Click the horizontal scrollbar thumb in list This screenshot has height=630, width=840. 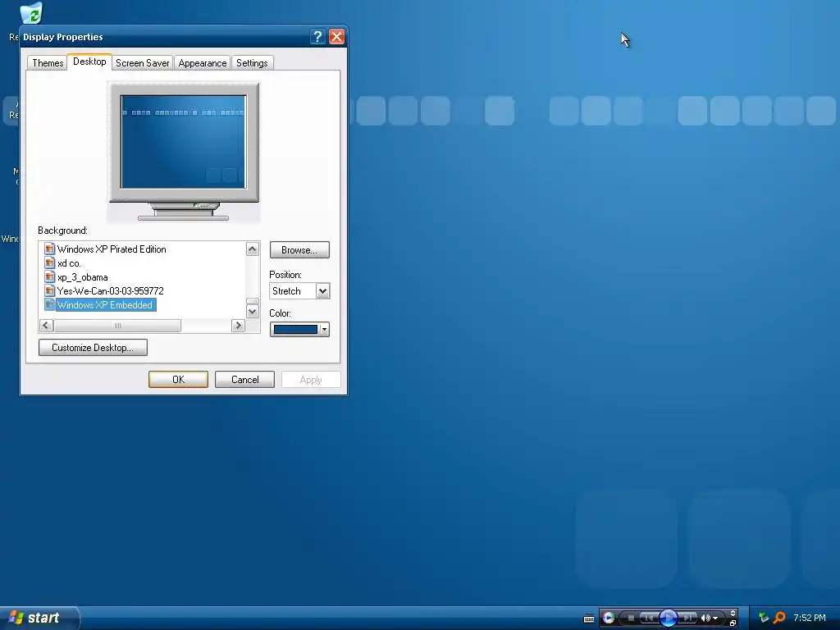(117, 325)
